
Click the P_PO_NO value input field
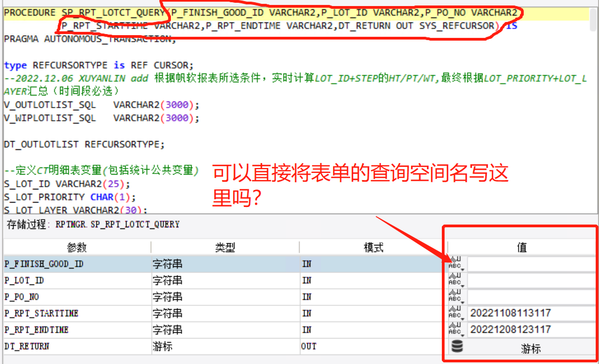pyautogui.click(x=531, y=297)
